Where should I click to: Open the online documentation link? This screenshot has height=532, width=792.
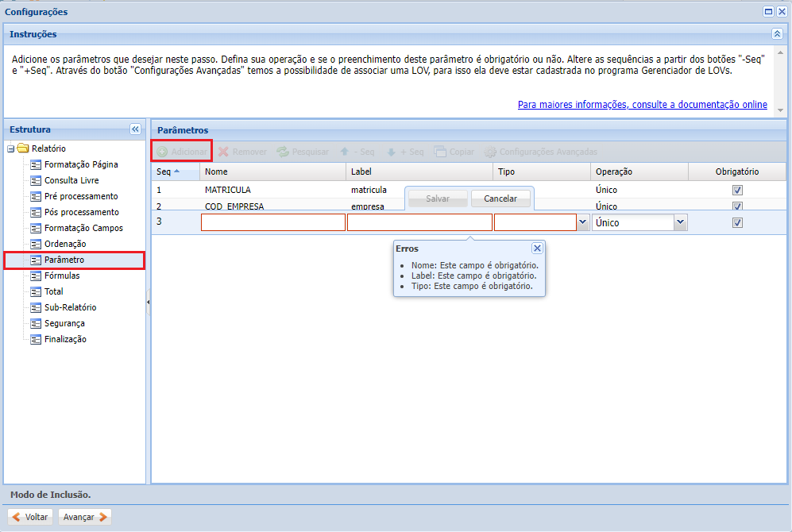(642, 105)
